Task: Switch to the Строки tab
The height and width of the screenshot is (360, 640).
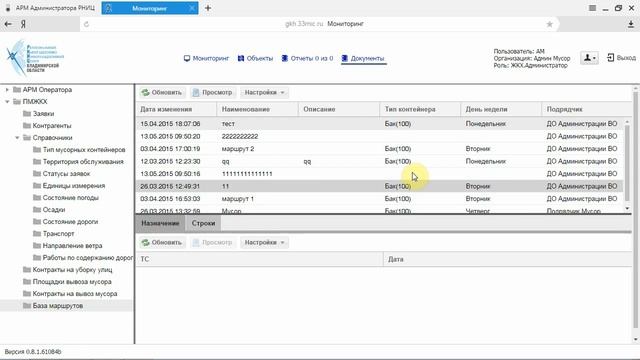Action: (x=203, y=223)
